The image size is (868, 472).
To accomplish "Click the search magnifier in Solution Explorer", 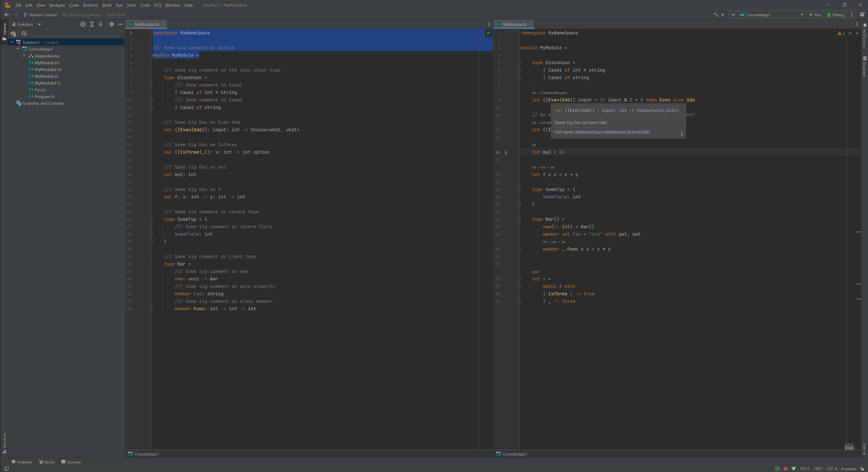I will pyautogui.click(x=24, y=34).
